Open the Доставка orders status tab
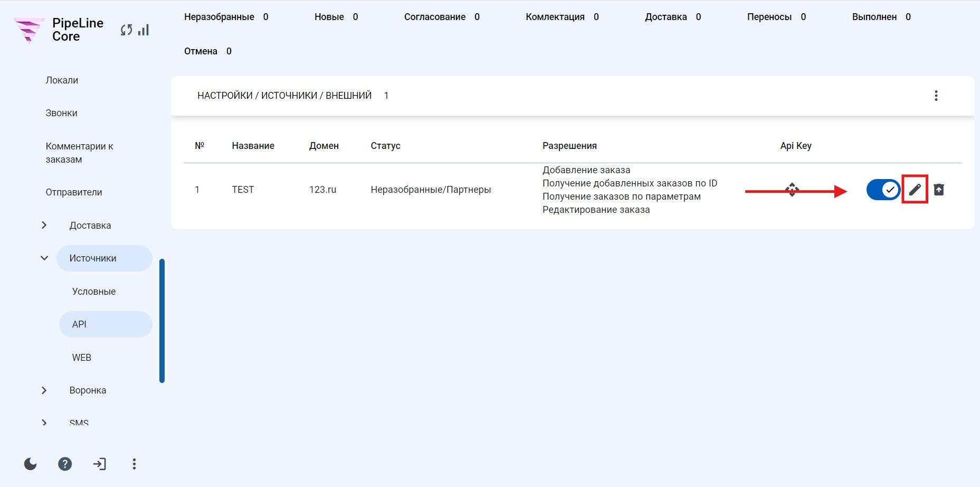 point(673,17)
